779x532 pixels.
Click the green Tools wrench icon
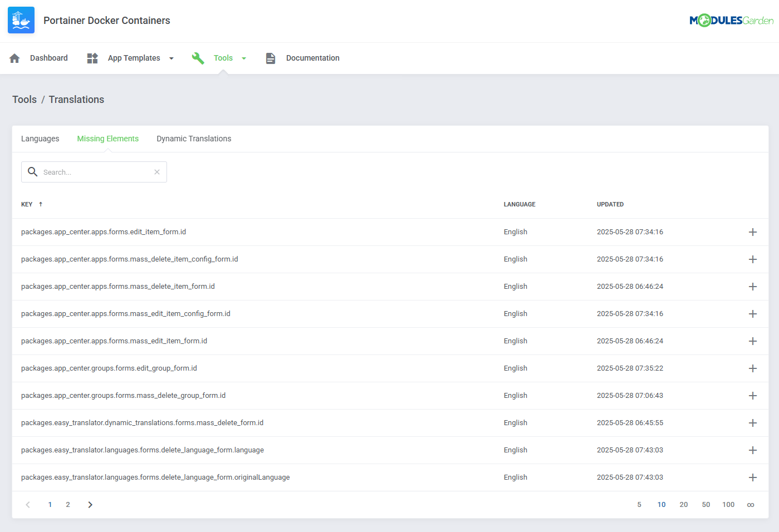tap(198, 57)
